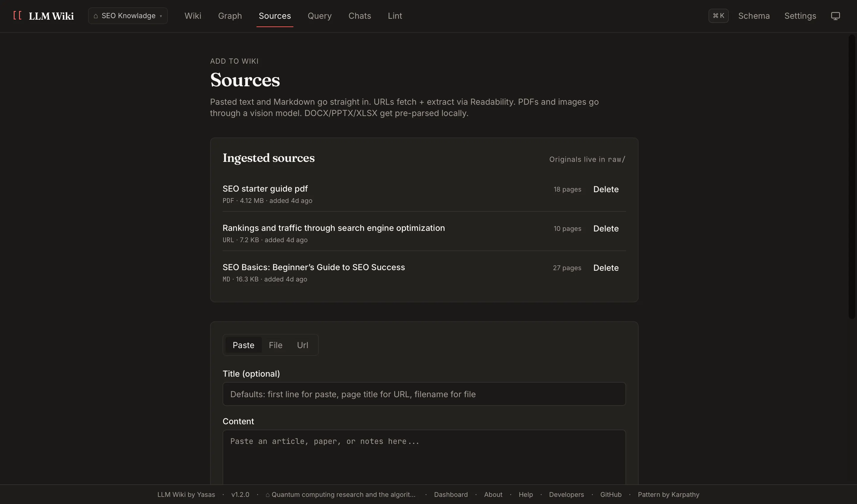This screenshot has width=857, height=504.
Task: Open the Help footer link
Action: coord(526,494)
